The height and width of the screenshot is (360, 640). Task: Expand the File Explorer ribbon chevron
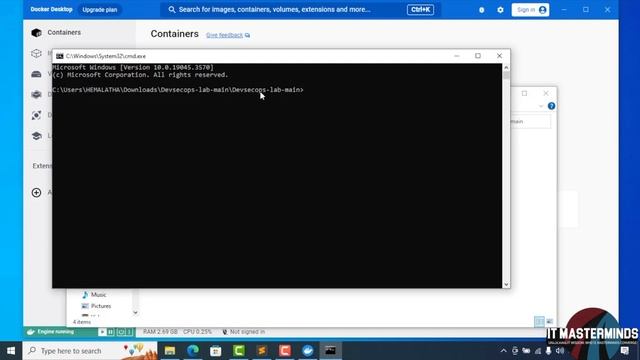541,106
